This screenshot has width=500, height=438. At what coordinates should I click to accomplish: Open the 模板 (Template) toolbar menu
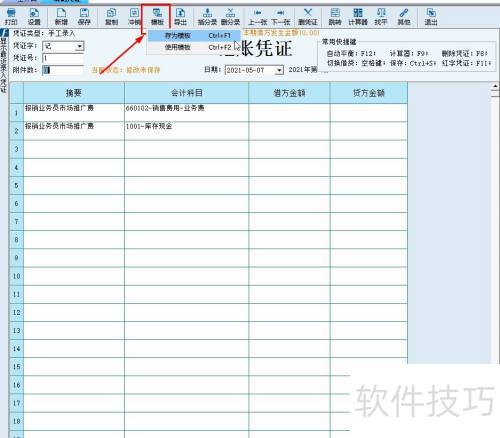tap(157, 17)
